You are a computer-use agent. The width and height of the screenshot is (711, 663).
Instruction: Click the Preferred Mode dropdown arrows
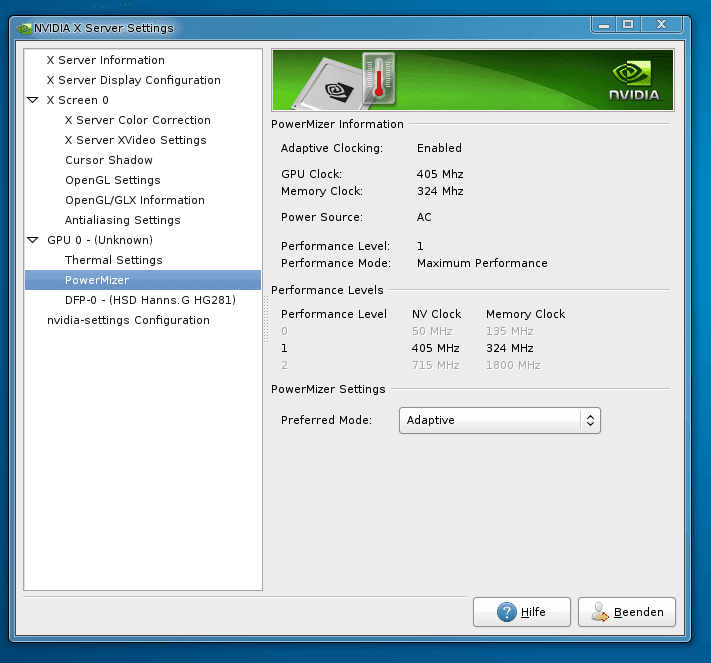(x=590, y=420)
